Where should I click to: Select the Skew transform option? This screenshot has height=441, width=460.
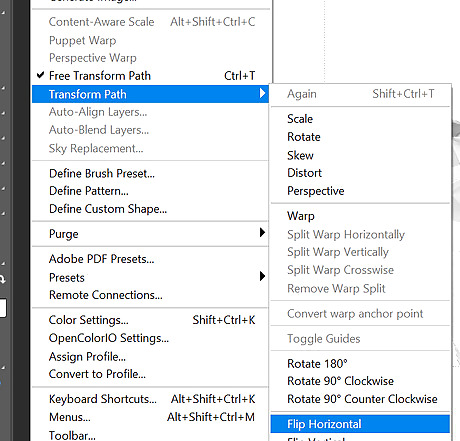point(360,155)
